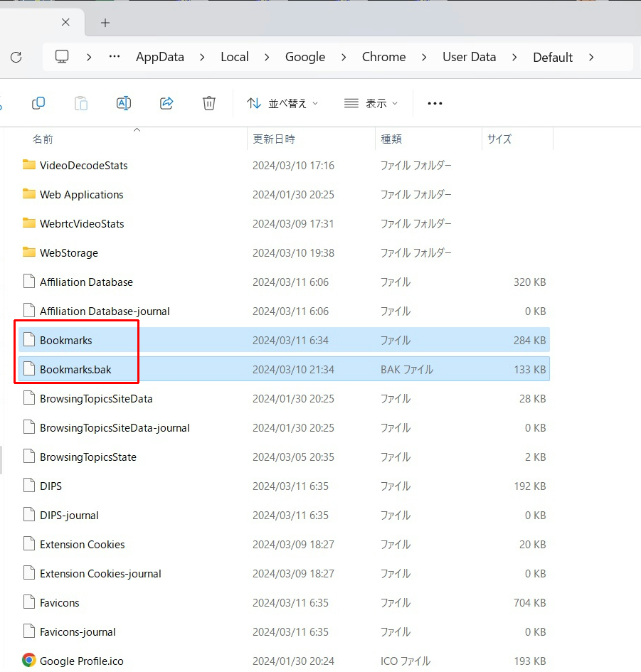Image resolution: width=641 pixels, height=672 pixels.
Task: Click the Refresh icon beside the address bar
Action: pos(16,58)
